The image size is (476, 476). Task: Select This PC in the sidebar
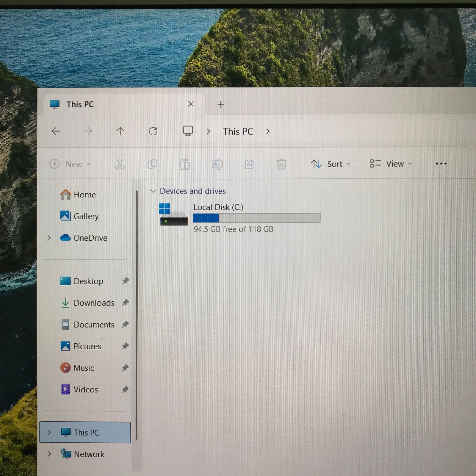pyautogui.click(x=85, y=432)
